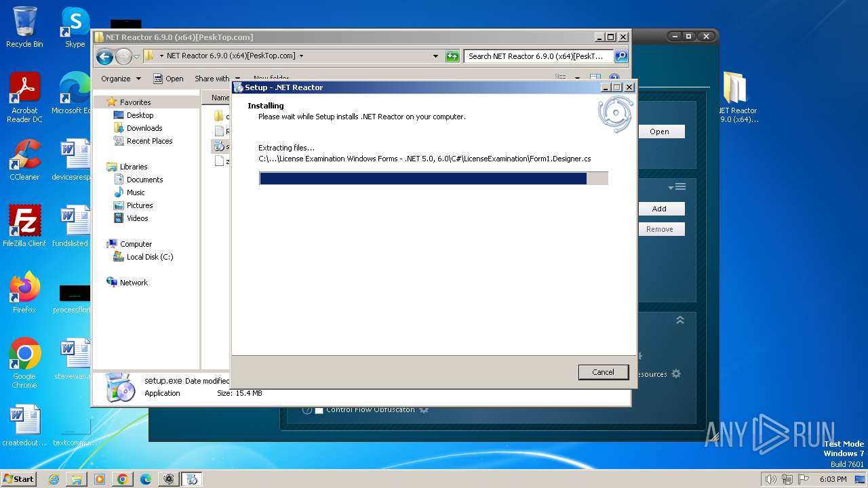Select Network in the navigation pane

(x=134, y=283)
